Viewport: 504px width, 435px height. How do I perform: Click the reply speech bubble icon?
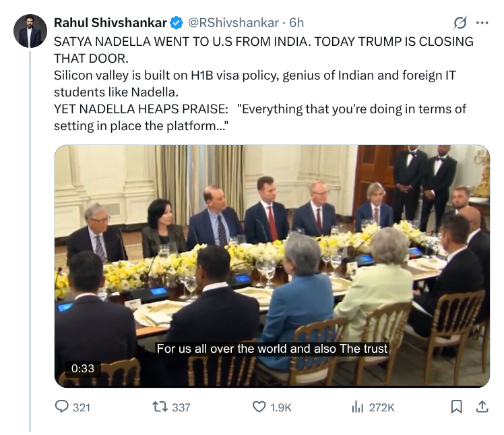pos(62,407)
